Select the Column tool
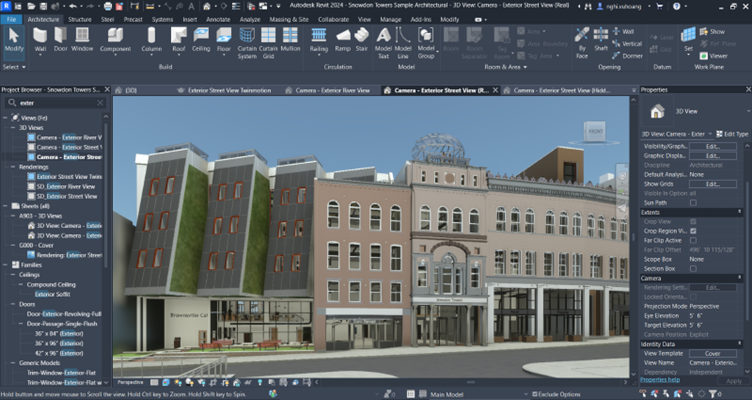752x400 pixels. point(152,39)
